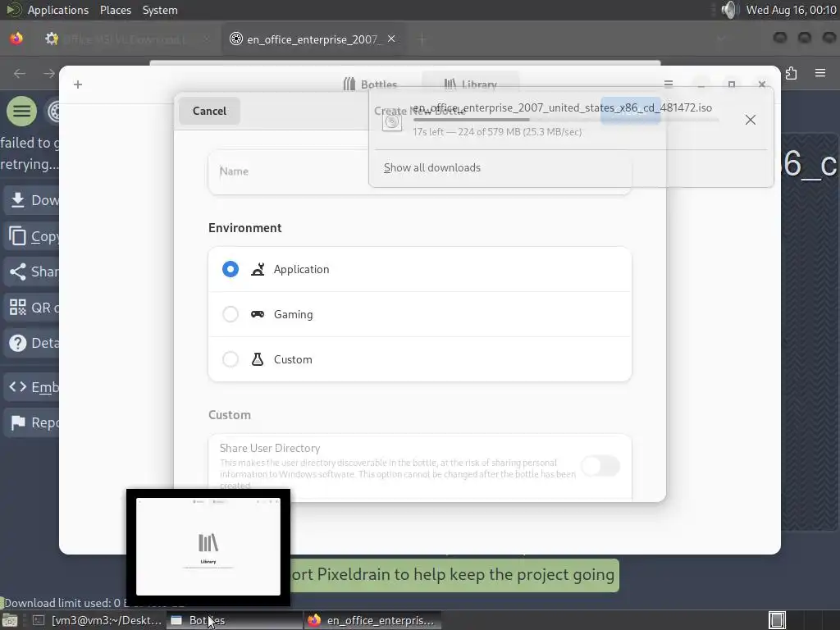Switch to the Library tab

[470, 84]
